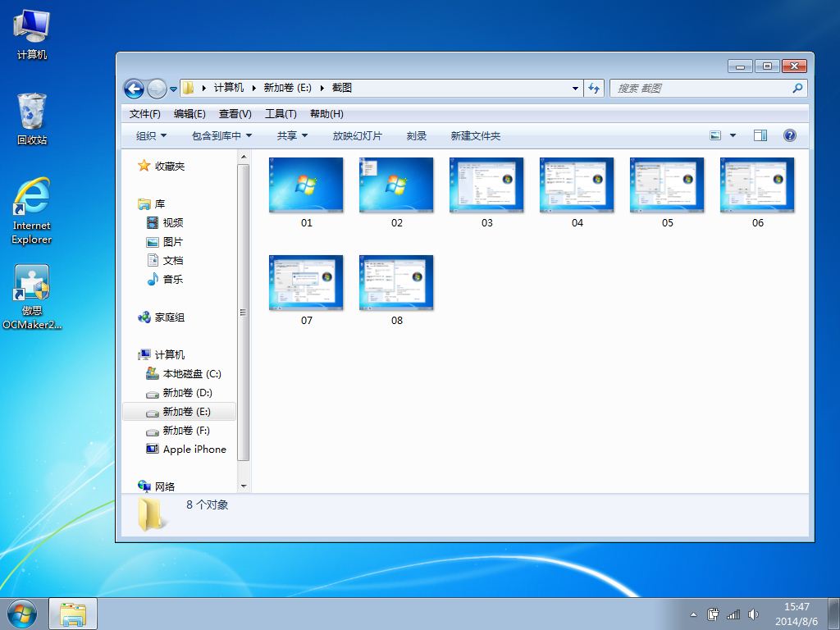Open address bar history dropdown arrow
Viewport: 840px width, 630px height.
[575, 89]
